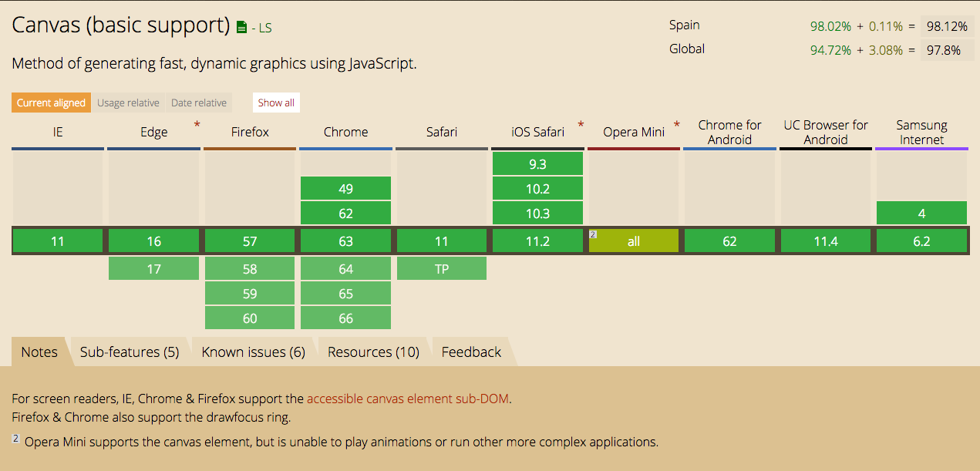
Task: Click the Chrome browser column header
Action: coord(345,132)
